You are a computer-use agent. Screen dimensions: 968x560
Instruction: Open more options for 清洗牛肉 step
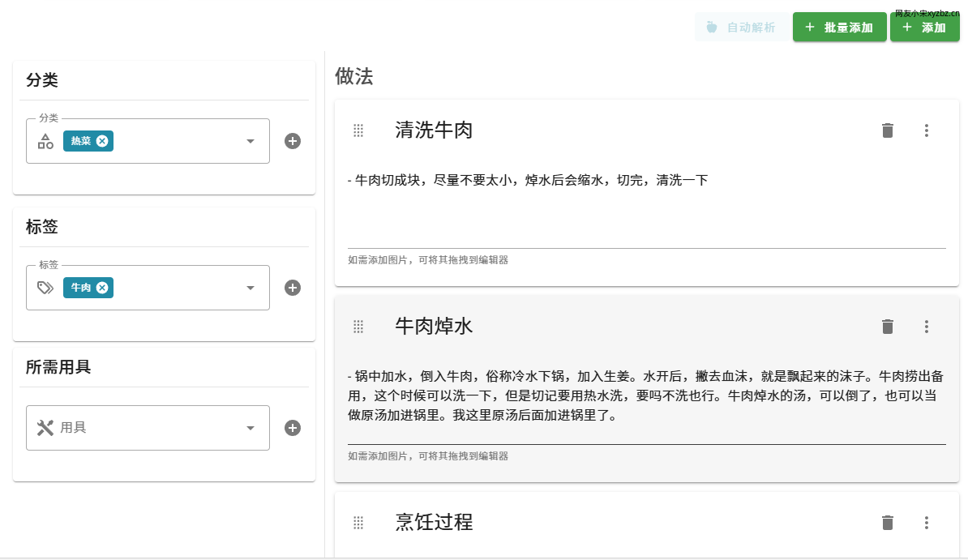pyautogui.click(x=927, y=130)
